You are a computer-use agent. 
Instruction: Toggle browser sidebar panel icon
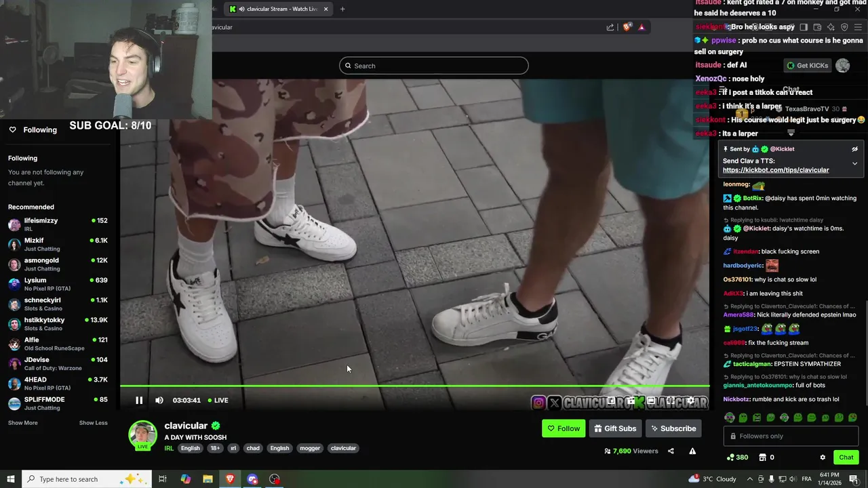[804, 27]
